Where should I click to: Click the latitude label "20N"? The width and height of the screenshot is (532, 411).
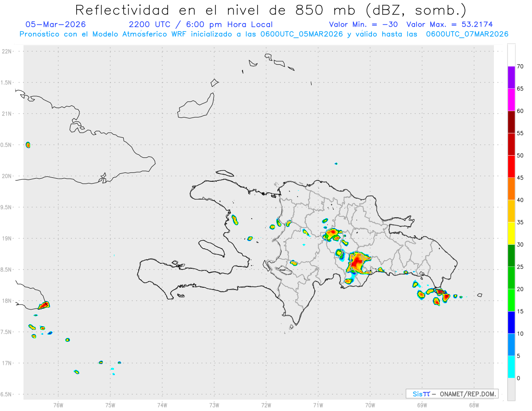[7, 176]
